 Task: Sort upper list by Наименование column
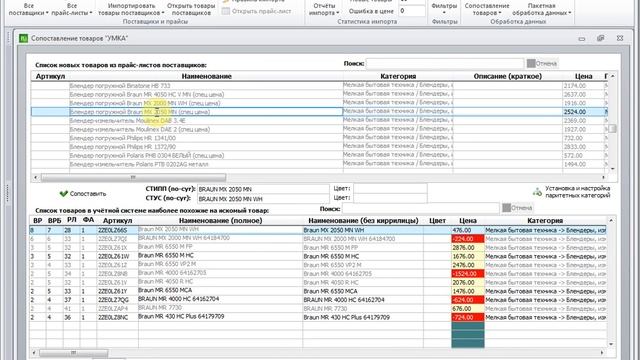coord(207,76)
